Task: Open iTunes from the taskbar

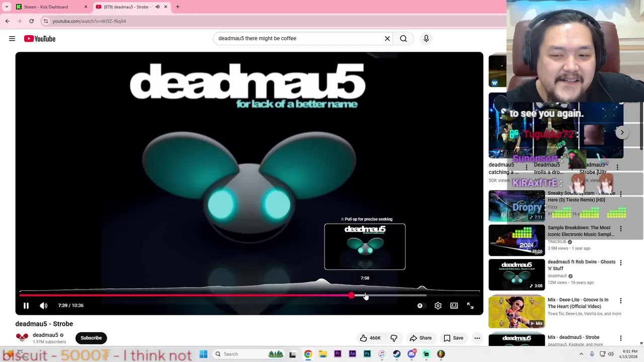Action: coord(382,354)
